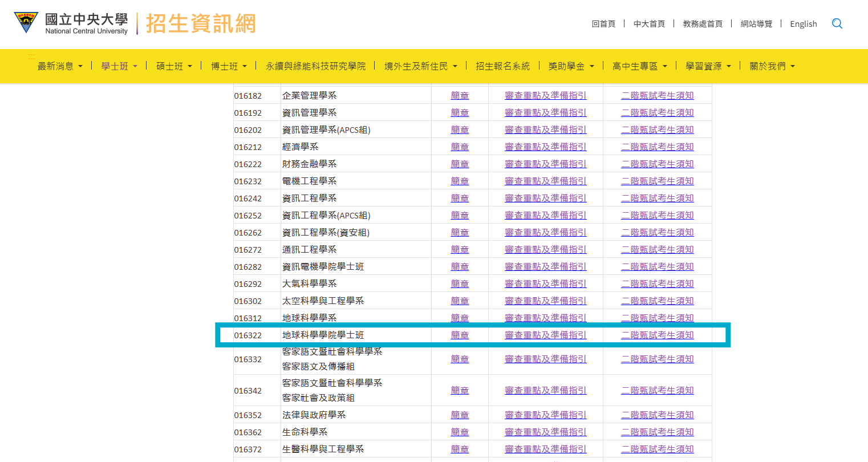Open the 網站導覽 sitemap link

point(756,24)
